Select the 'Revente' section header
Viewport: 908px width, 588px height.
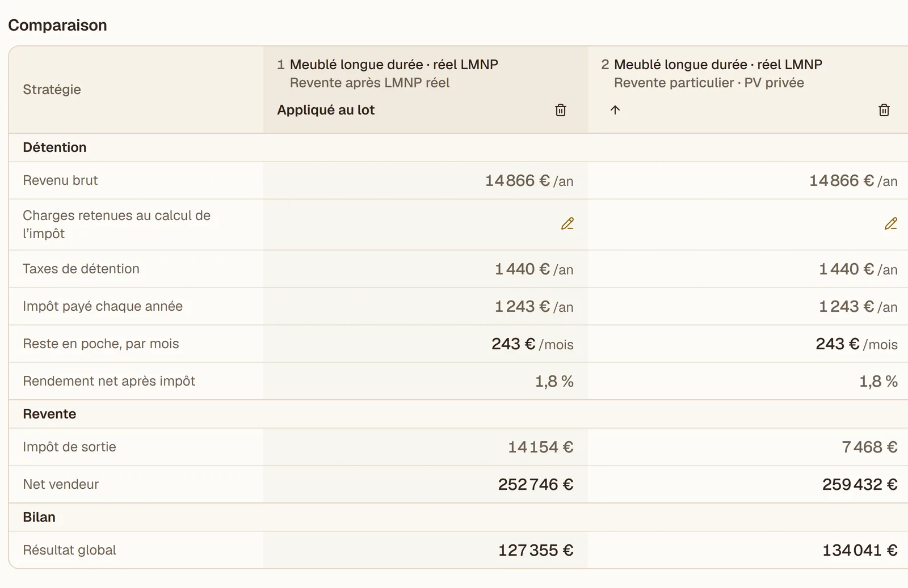tap(49, 414)
